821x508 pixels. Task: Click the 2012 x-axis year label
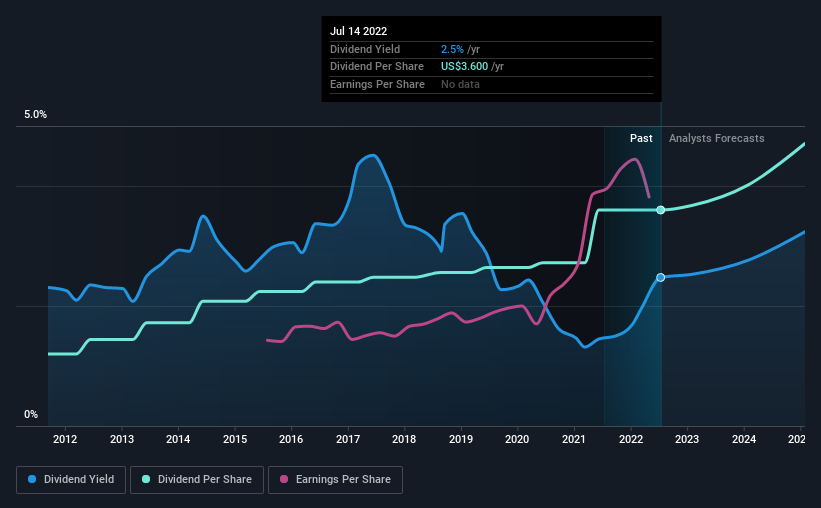click(65, 439)
